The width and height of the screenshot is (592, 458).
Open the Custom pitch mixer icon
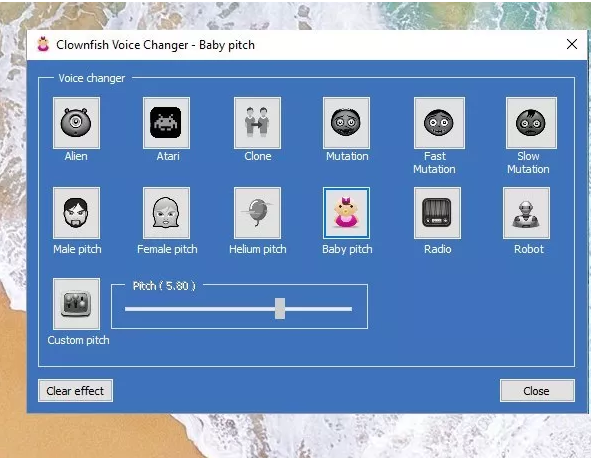pos(77,304)
